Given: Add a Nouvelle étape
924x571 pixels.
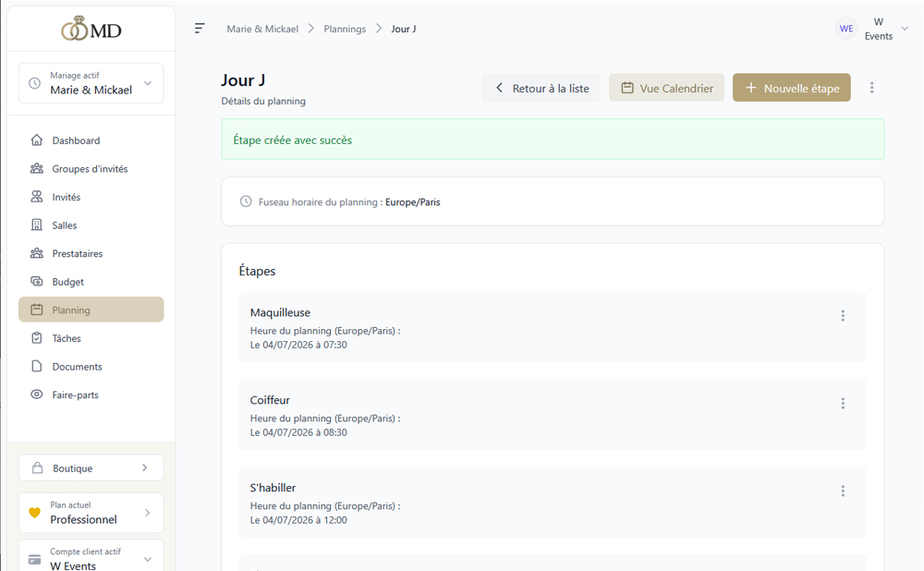Looking at the screenshot, I should pyautogui.click(x=792, y=88).
